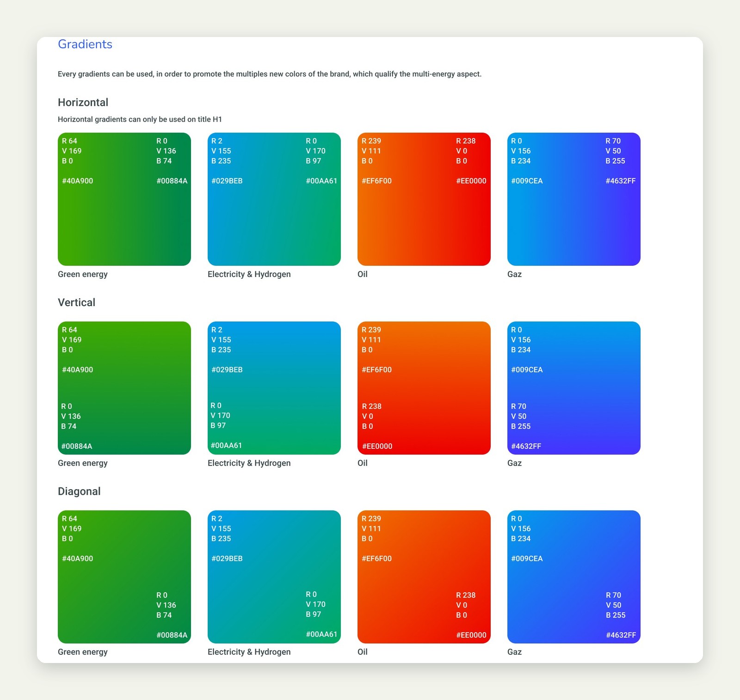
Task: Select the horizontal Electricity & Hydrogen gradient swatch
Action: [x=274, y=199]
